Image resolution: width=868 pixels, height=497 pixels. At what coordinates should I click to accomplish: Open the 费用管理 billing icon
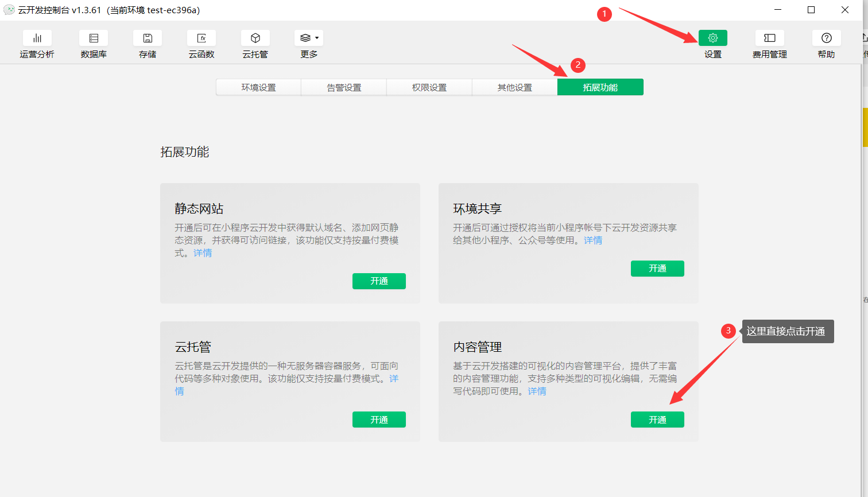tap(770, 38)
